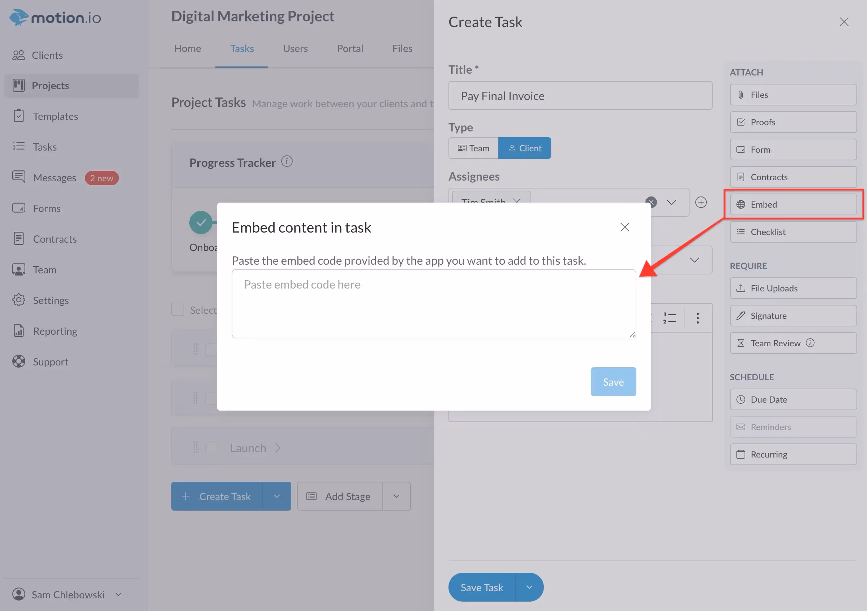This screenshot has height=611, width=868.
Task: Check the Select all tasks checkbox
Action: (178, 309)
